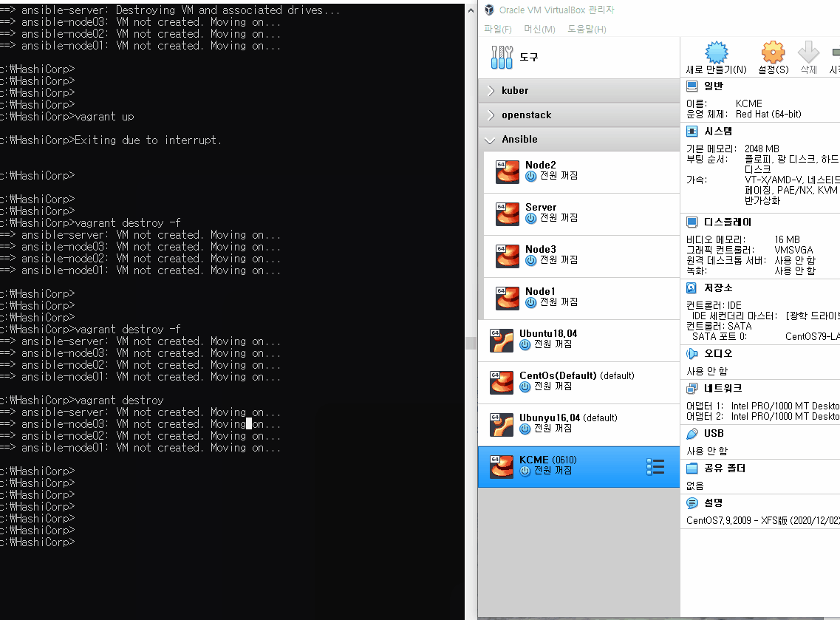The width and height of the screenshot is (840, 620).
Task: Click the Delete (삭제) arrow toolbar icon
Action: pos(808,58)
